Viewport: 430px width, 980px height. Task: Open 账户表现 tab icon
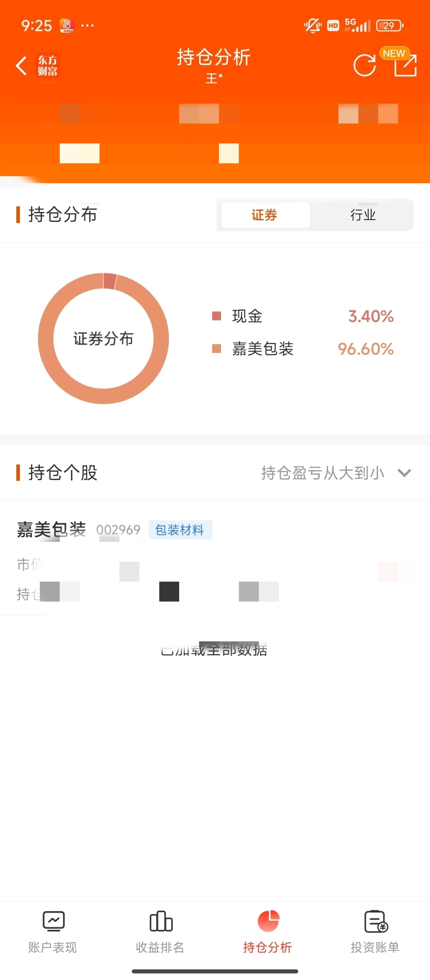(53, 921)
